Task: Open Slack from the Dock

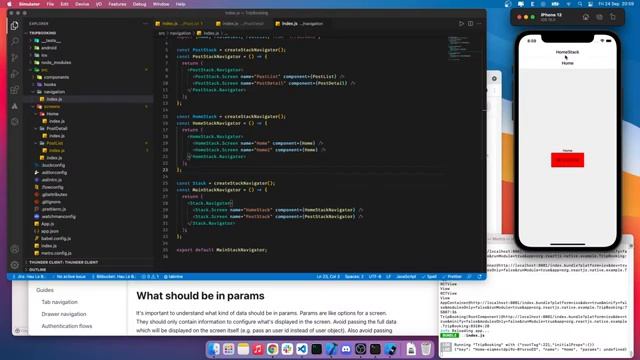Action: [x=287, y=349]
